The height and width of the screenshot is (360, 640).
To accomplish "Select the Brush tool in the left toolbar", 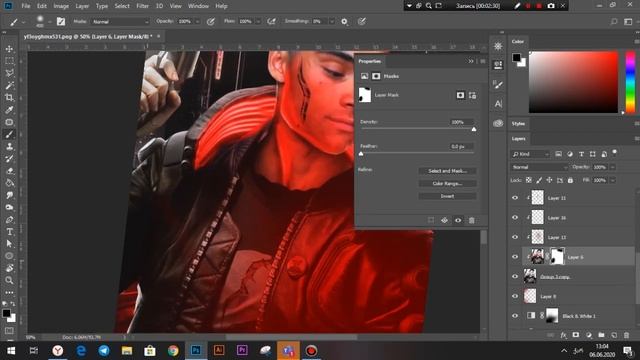I will pos(9,134).
